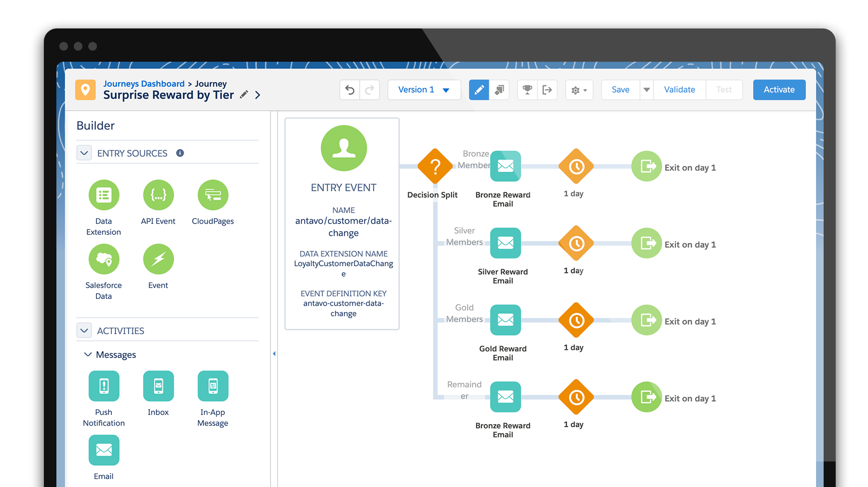The width and height of the screenshot is (868, 487).
Task: Click the Redo arrow in the toolbar
Action: pyautogui.click(x=370, y=90)
